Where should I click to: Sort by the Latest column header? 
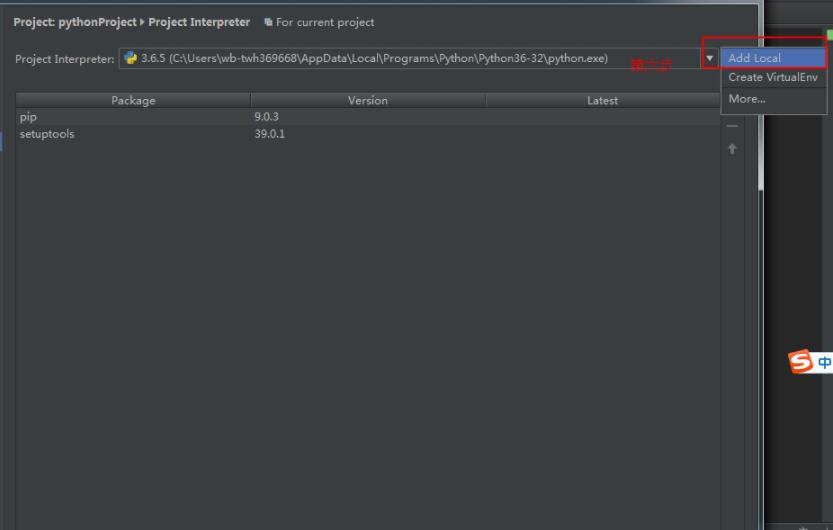point(602,100)
